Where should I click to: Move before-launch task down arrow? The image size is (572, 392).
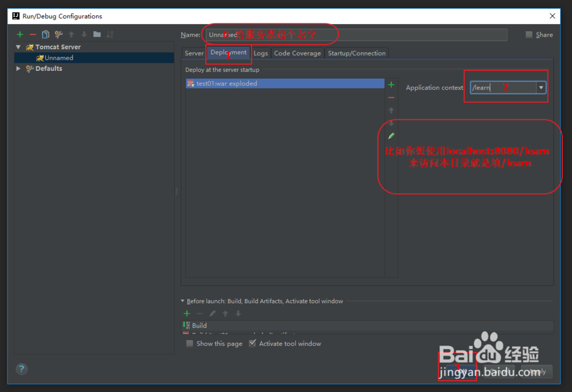(x=238, y=313)
